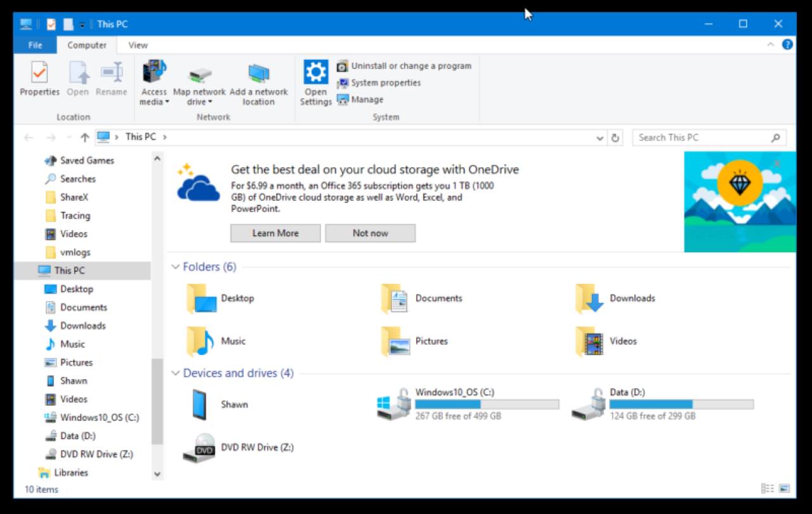Screen dimensions: 812x514
Task: Select Music in navigation pane
Action: [x=65, y=344]
